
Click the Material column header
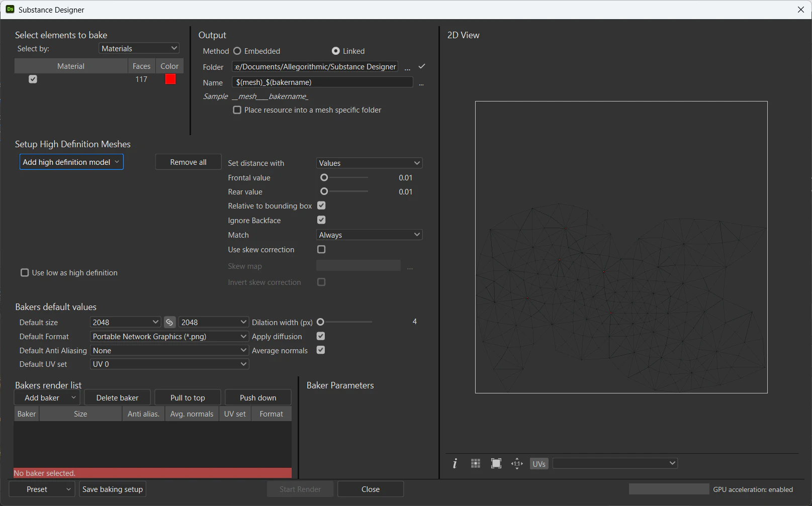coord(71,66)
